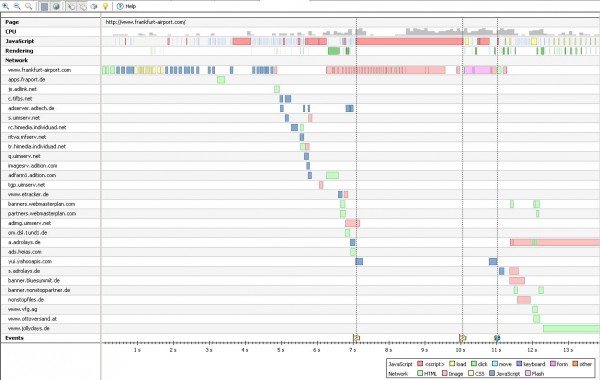
Task: Click the event marker near 10 s
Action: [462, 338]
